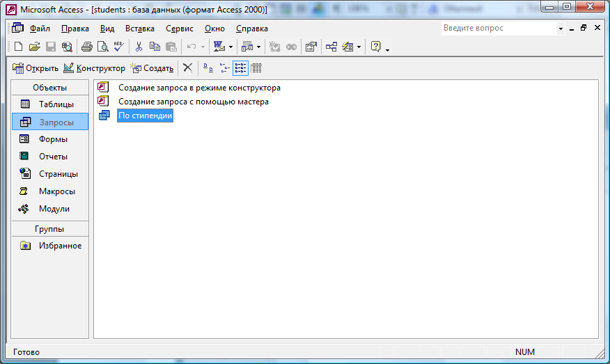Click the Access title bar key icon
Image resolution: width=610 pixels, height=364 pixels.
click(x=11, y=9)
